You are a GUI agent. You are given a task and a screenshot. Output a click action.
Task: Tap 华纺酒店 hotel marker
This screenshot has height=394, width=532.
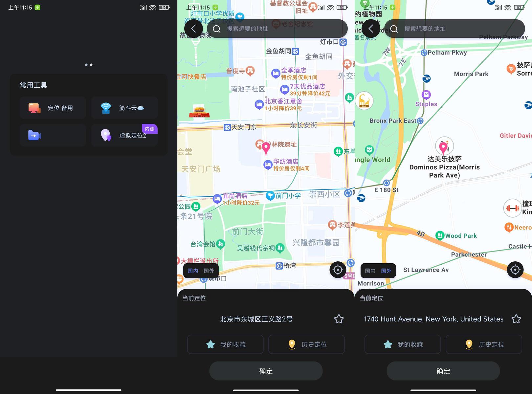click(x=268, y=164)
